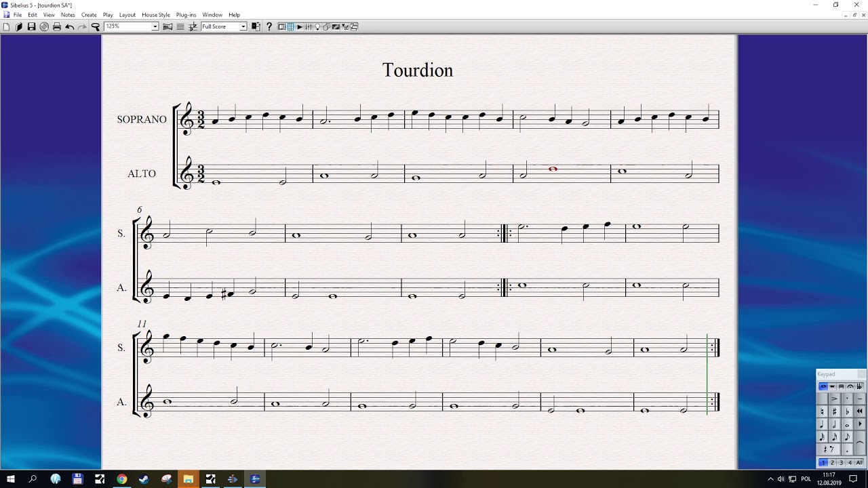Open the Help menu
The width and height of the screenshot is (868, 488).
pyautogui.click(x=234, y=15)
